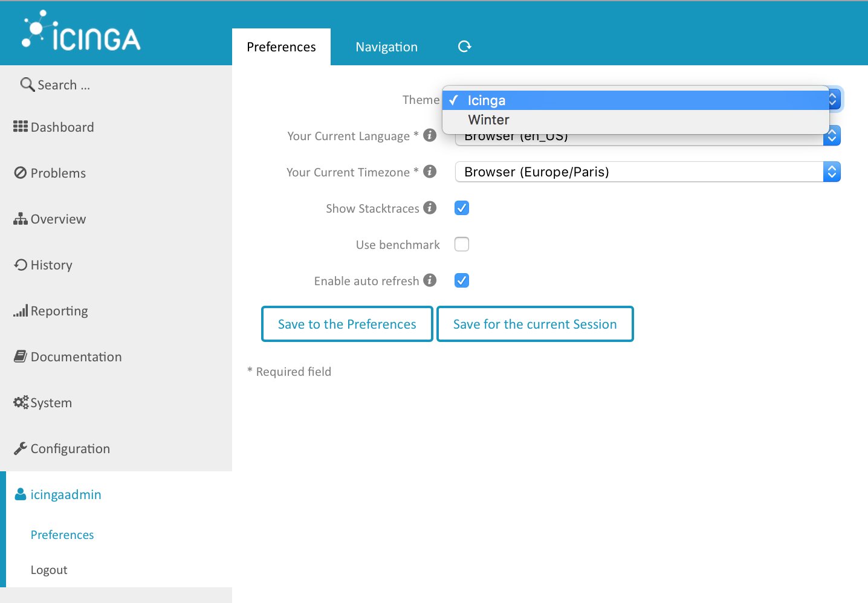Click the Language dropdown arrow stepper
The width and height of the screenshot is (868, 603).
(x=832, y=137)
